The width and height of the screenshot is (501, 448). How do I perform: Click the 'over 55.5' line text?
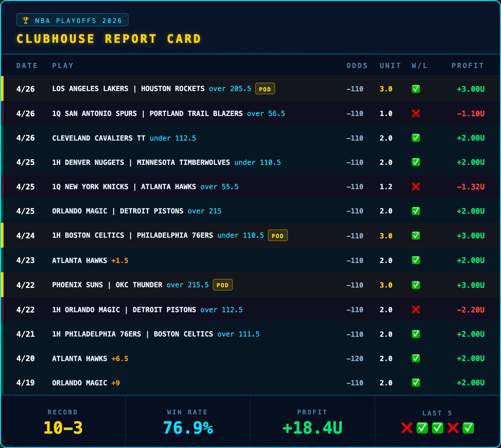(219, 187)
